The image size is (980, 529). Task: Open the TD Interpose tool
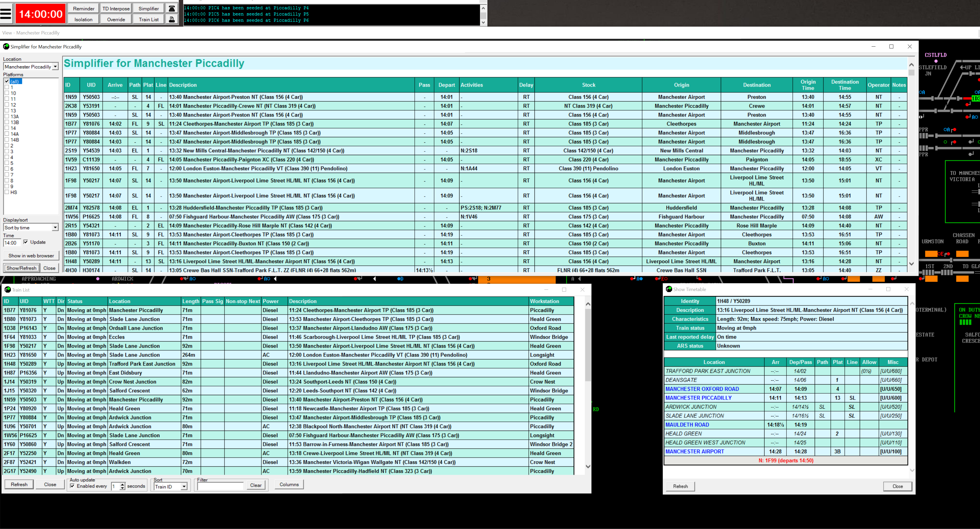tap(116, 8)
